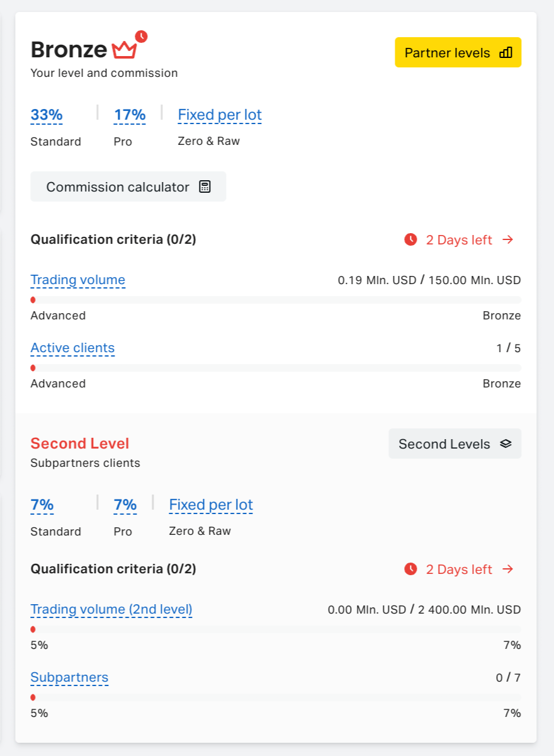Click the Subpartners link
The image size is (554, 756).
69,677
